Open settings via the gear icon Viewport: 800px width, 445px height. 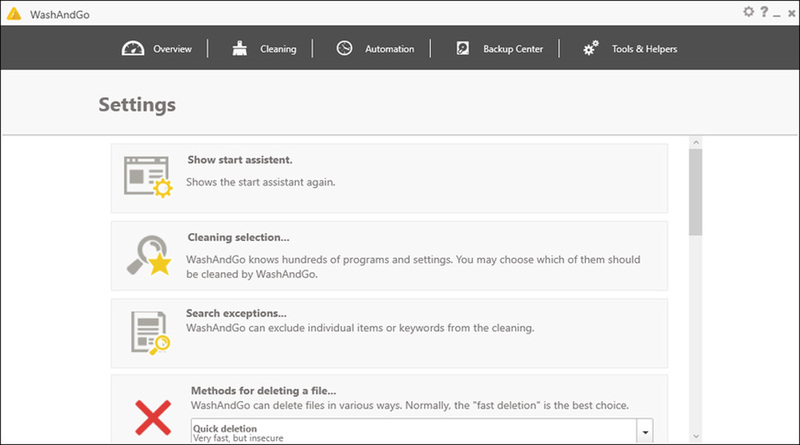pyautogui.click(x=748, y=11)
